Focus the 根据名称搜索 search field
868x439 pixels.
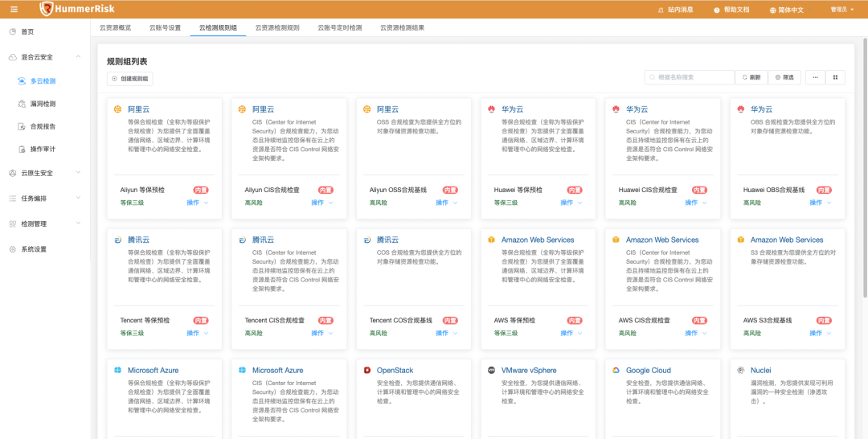click(690, 77)
